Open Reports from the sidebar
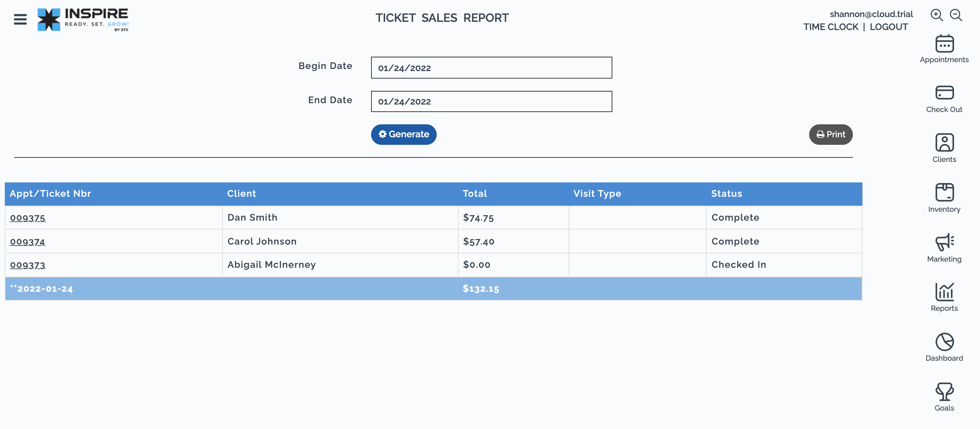The width and height of the screenshot is (980, 429). pyautogui.click(x=944, y=298)
